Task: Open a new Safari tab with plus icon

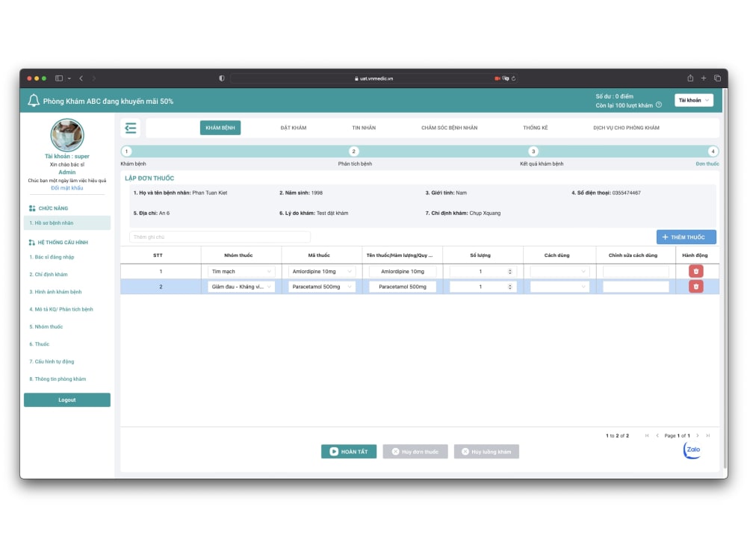Action: tap(704, 78)
